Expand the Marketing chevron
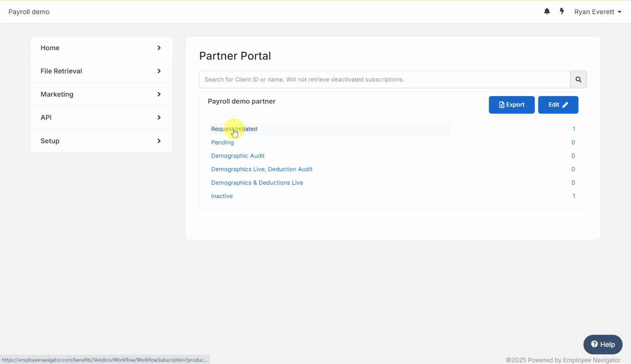This screenshot has width=631, height=364. (159, 94)
